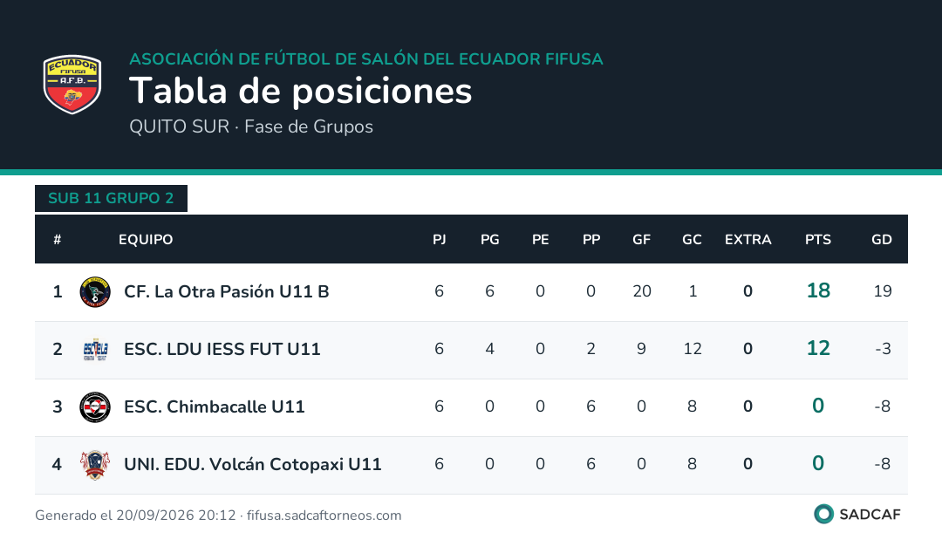The height and width of the screenshot is (560, 942).
Task: Click the Tabla de posiciones heading
Action: (x=300, y=91)
